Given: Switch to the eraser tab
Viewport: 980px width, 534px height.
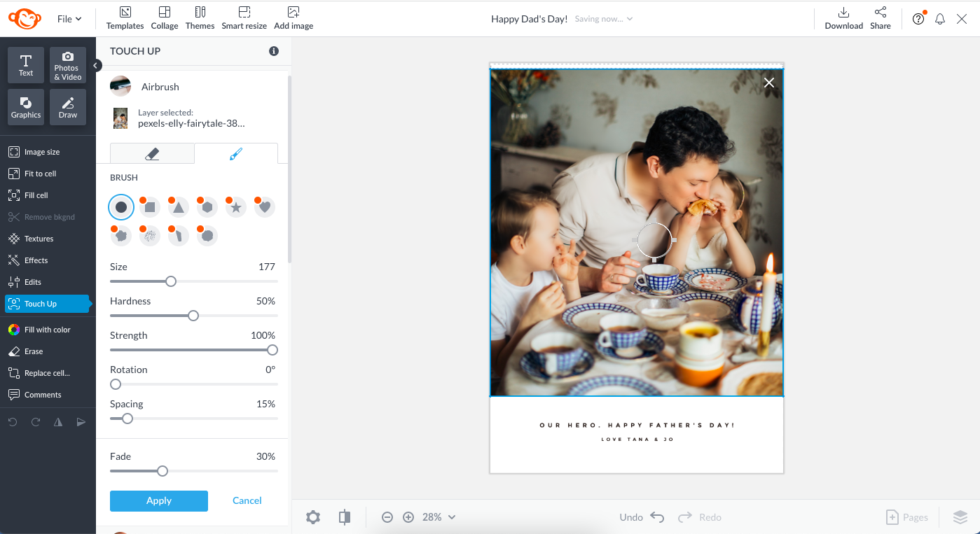Looking at the screenshot, I should coord(152,154).
